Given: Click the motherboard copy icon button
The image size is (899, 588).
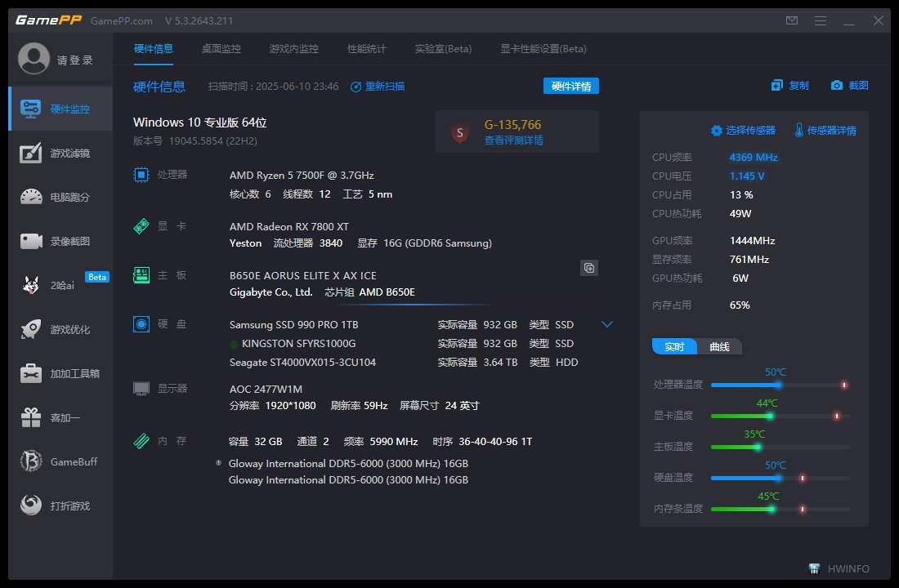Looking at the screenshot, I should [x=588, y=268].
